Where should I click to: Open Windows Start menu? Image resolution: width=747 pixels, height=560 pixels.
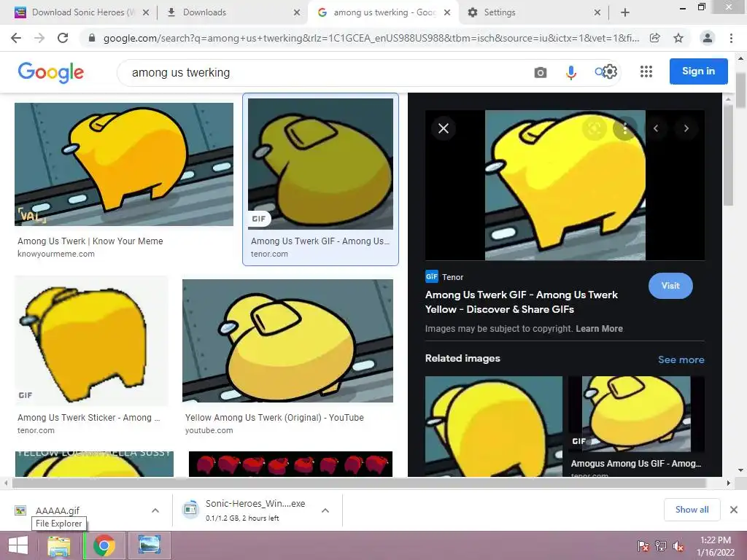coord(18,545)
